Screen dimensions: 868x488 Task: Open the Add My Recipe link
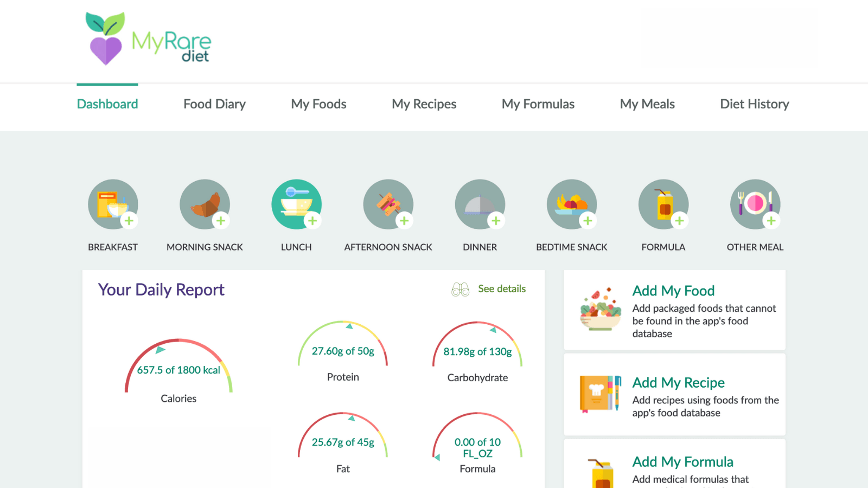tap(678, 383)
